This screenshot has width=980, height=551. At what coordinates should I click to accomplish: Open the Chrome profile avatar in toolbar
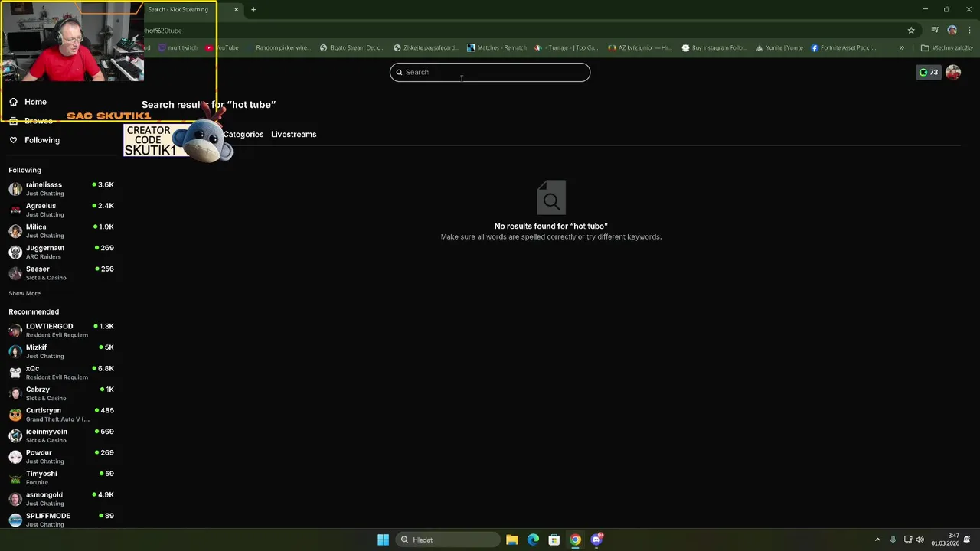952,31
